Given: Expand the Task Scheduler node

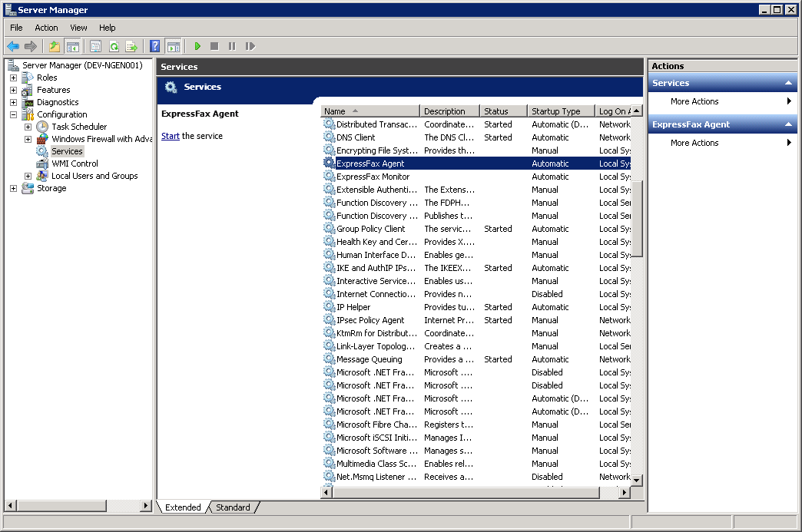Looking at the screenshot, I should [28, 127].
